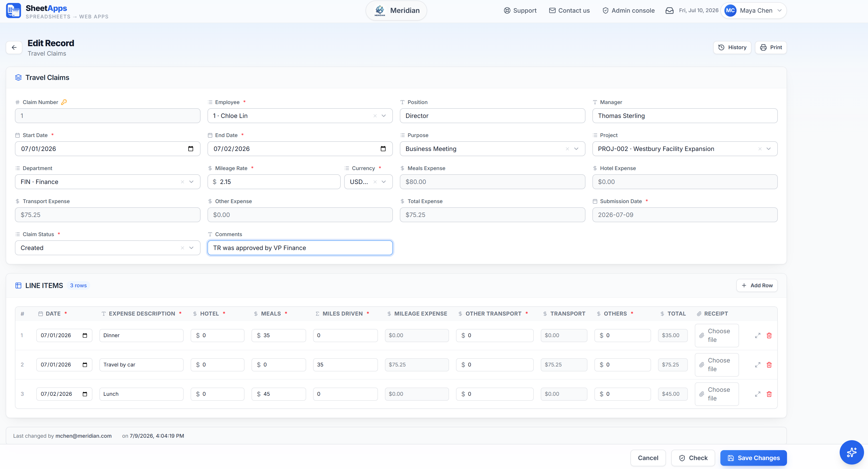
Task: Expand the Dinner row details
Action: click(x=757, y=335)
